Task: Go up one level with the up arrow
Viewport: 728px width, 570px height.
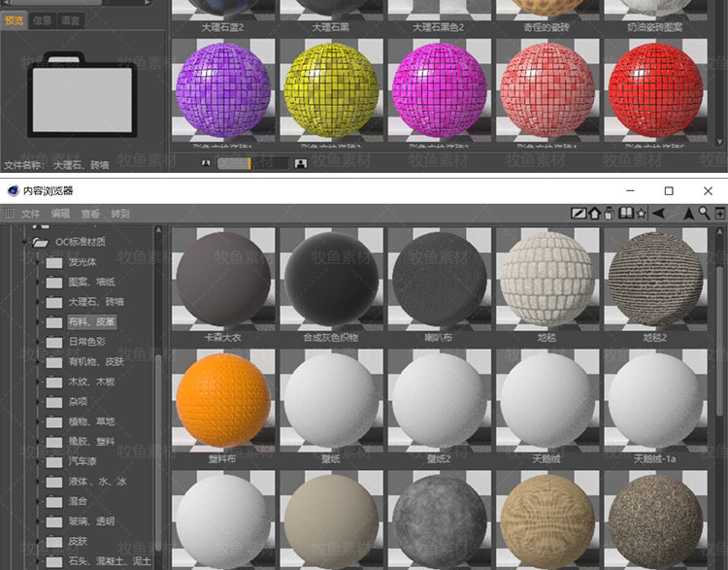Action: point(689,214)
